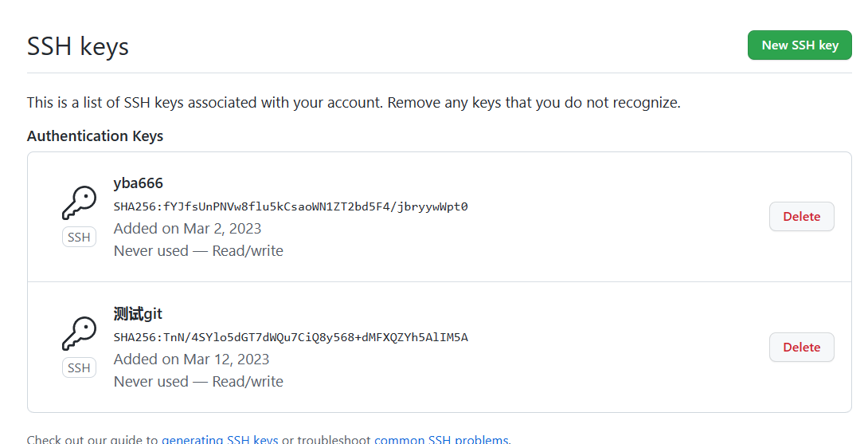Click the "Added on Mar 12, 2023" text

click(x=191, y=360)
